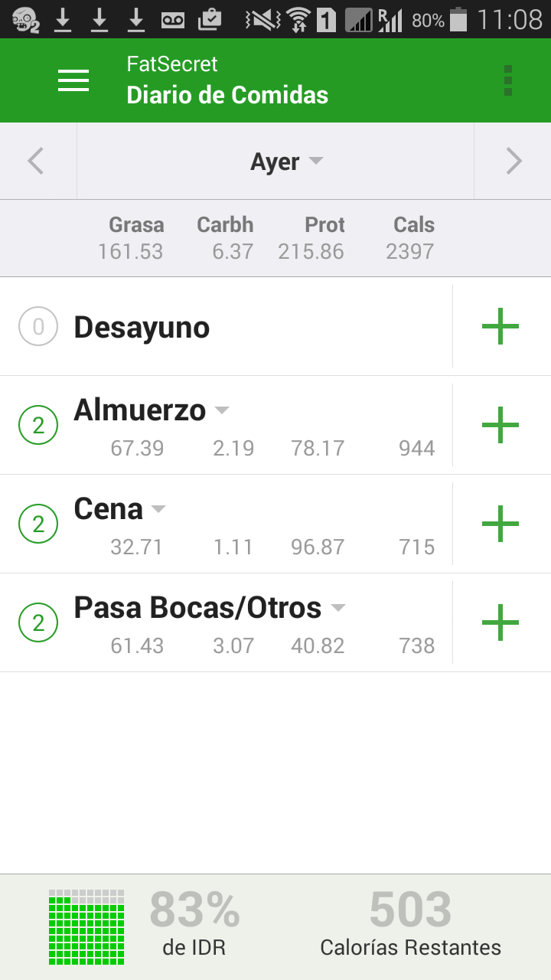This screenshot has height=980, width=551.
Task: Open the hamburger navigation menu
Action: click(73, 80)
